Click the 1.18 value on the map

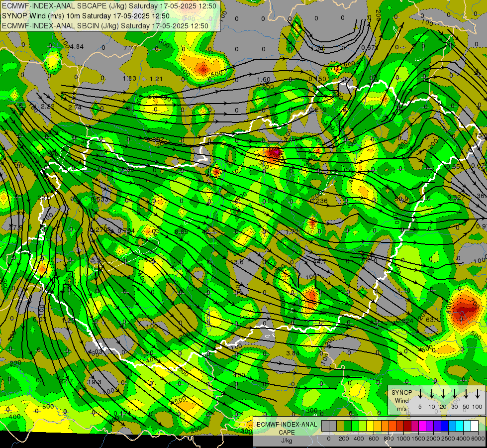pyautogui.click(x=403, y=290)
